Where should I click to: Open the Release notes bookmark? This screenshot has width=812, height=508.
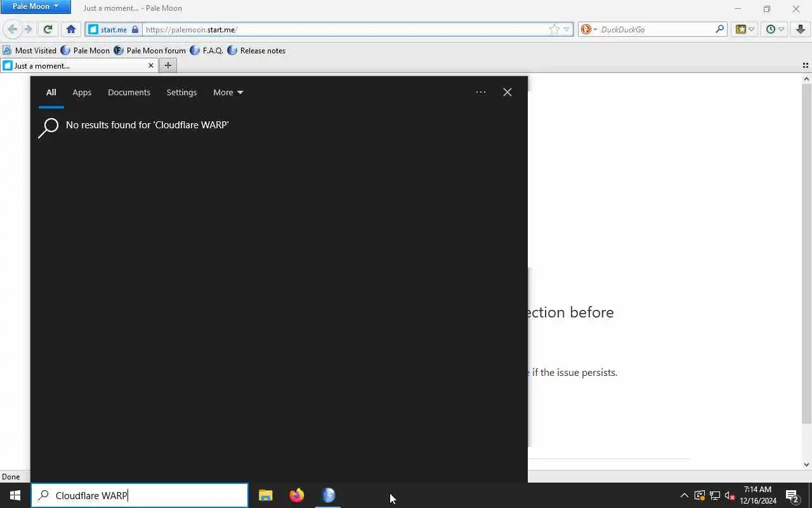(x=256, y=50)
